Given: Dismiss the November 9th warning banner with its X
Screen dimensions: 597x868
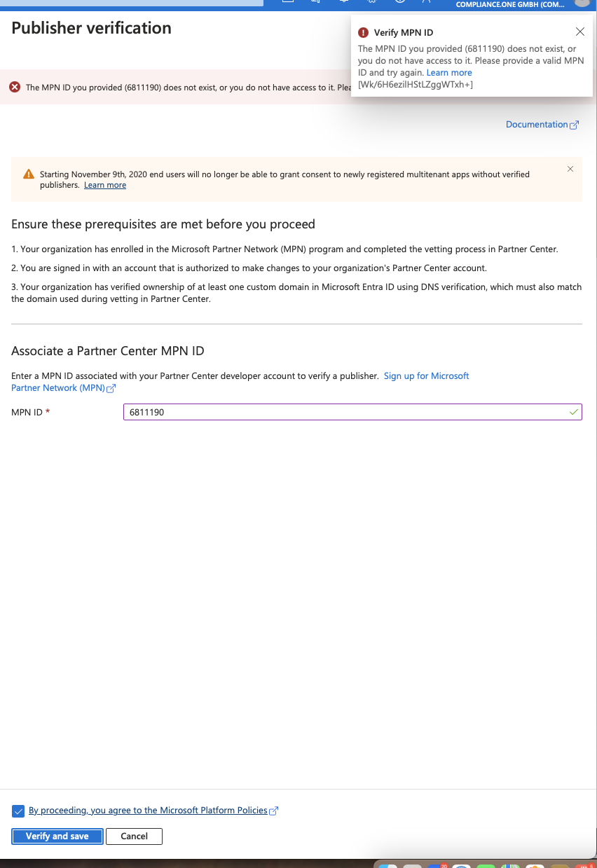Looking at the screenshot, I should click(x=570, y=169).
